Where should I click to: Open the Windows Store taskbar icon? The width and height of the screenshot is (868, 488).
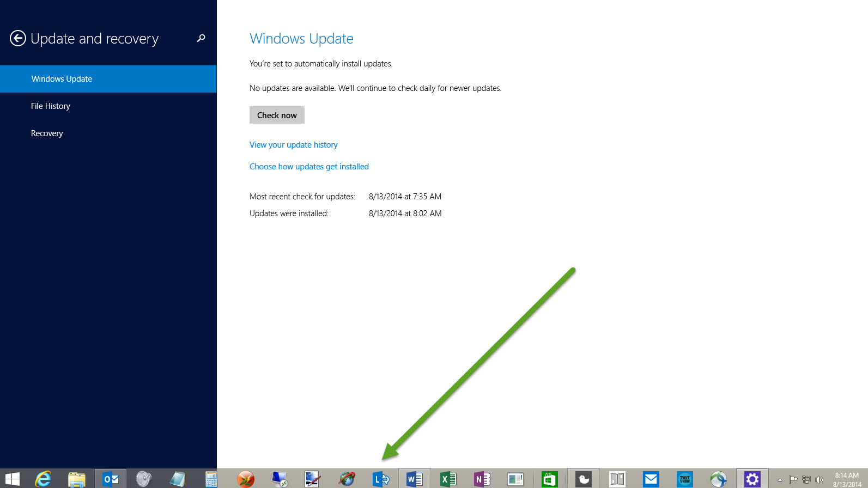(x=549, y=479)
